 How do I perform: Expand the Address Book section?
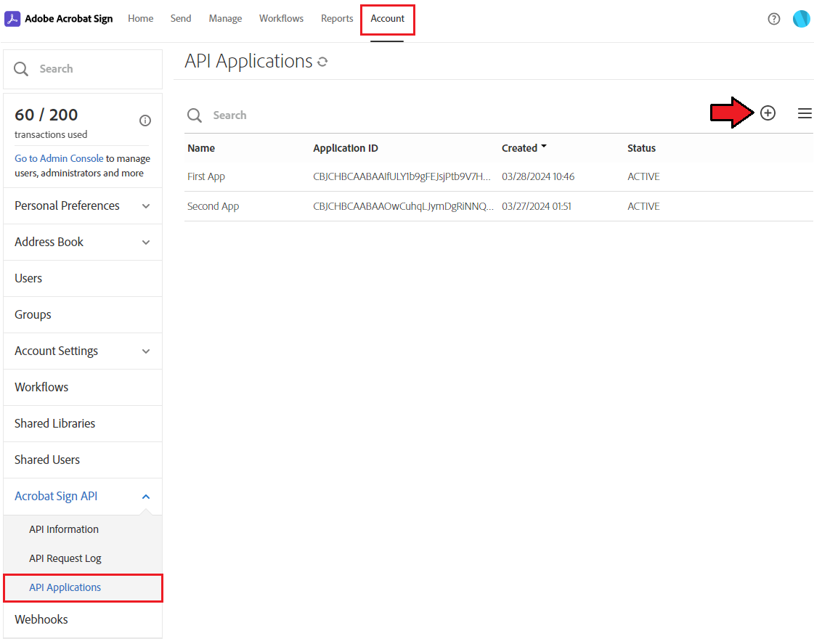[83, 242]
